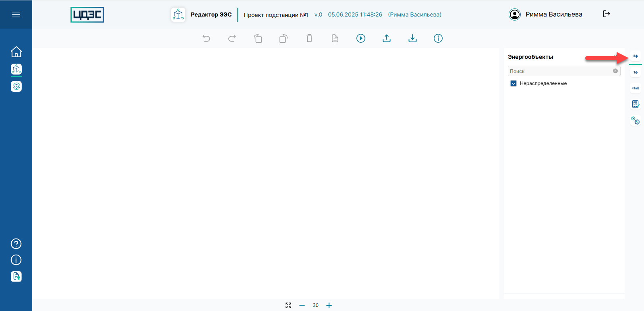Viewport: 644px width, 311px height.
Task: Click the download import icon
Action: (x=412, y=38)
